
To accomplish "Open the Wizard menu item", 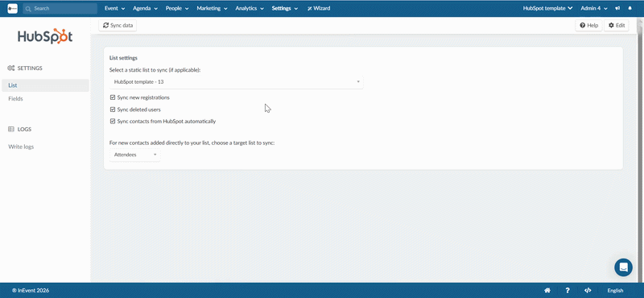I will (x=318, y=8).
